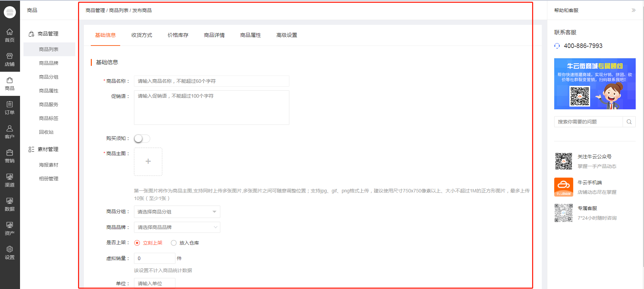Click the 促销语 text area
The image size is (644, 289).
(211, 108)
